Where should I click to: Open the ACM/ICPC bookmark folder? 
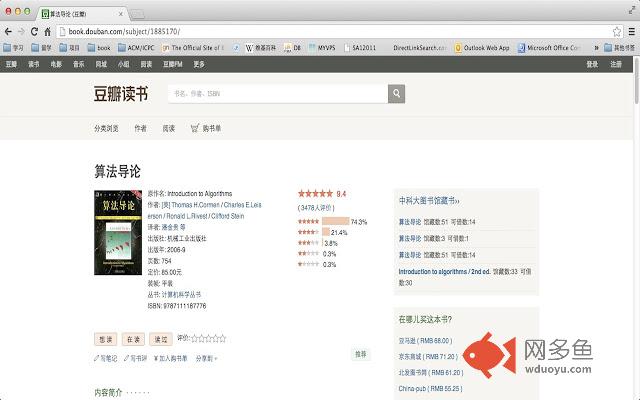[x=136, y=48]
